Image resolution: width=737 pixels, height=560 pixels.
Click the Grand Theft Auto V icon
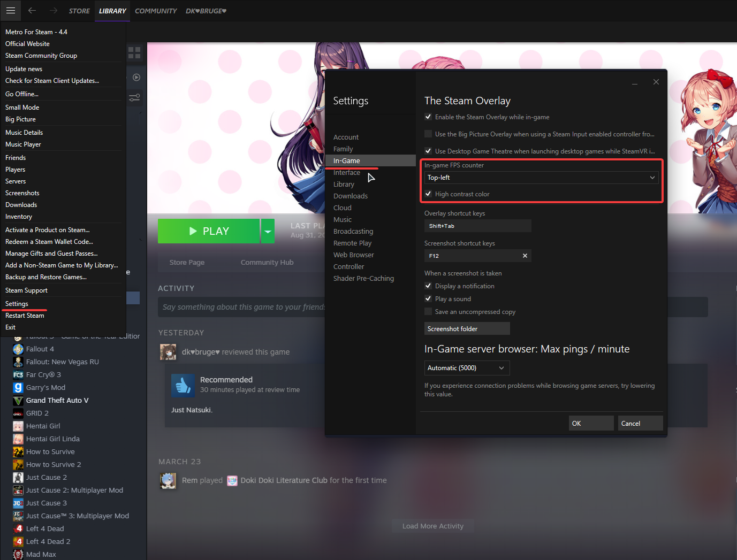click(18, 401)
